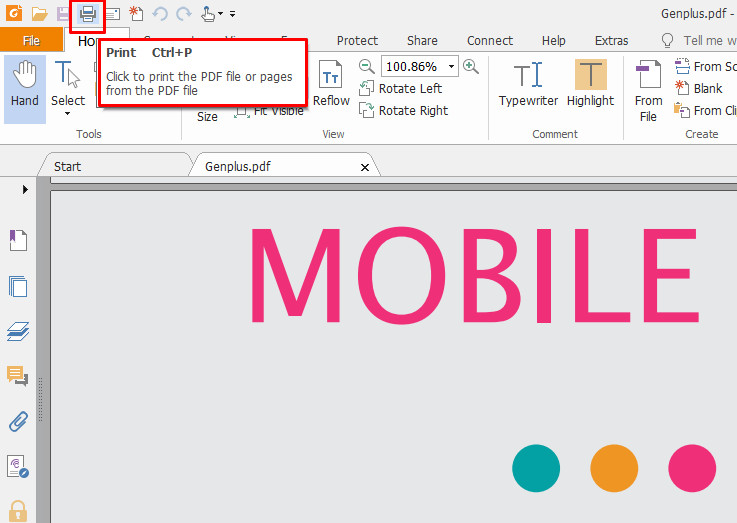Screen dimensions: 737x523
Task: Expand the Select tool dropdown arrow
Action: [68, 113]
